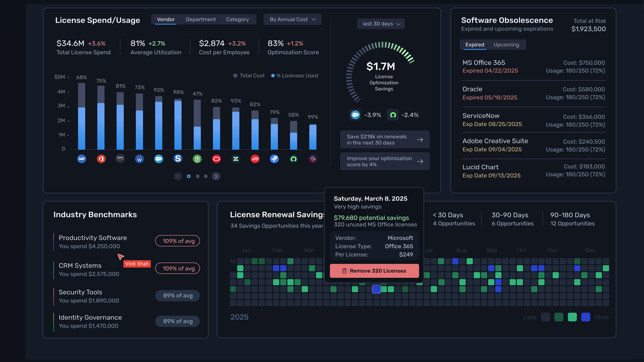Click the SAP 68% bar in chart
The image size is (644, 362).
pos(82,116)
